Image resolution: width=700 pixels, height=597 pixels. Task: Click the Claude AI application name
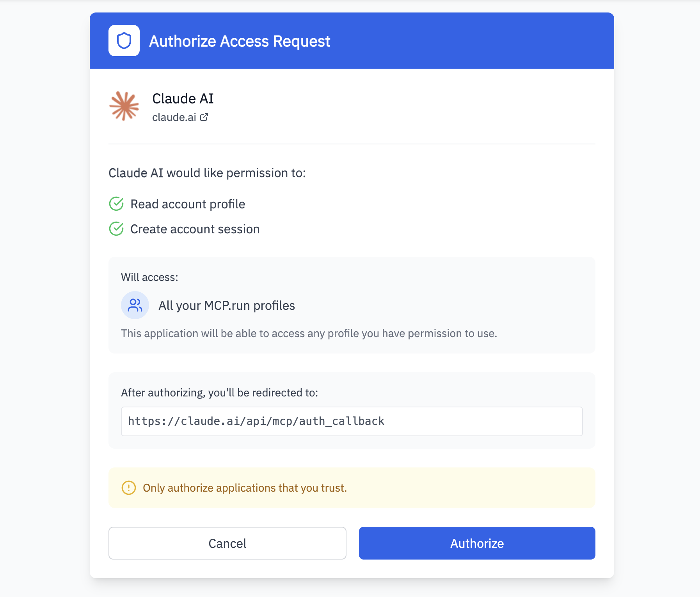pos(183,99)
